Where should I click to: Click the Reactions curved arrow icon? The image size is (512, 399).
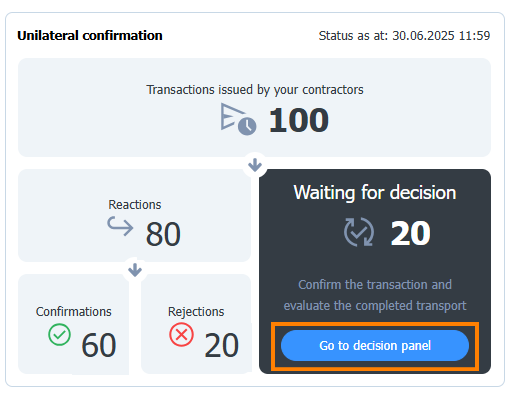click(120, 226)
